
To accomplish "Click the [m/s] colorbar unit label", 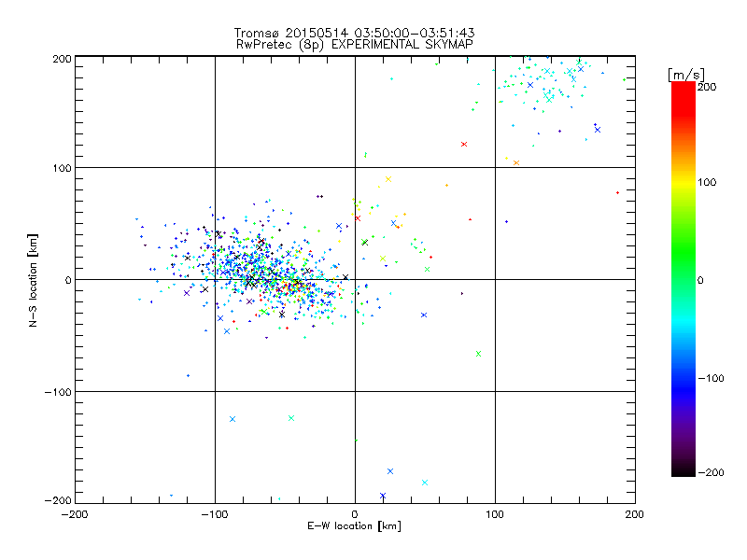I will click(x=686, y=75).
